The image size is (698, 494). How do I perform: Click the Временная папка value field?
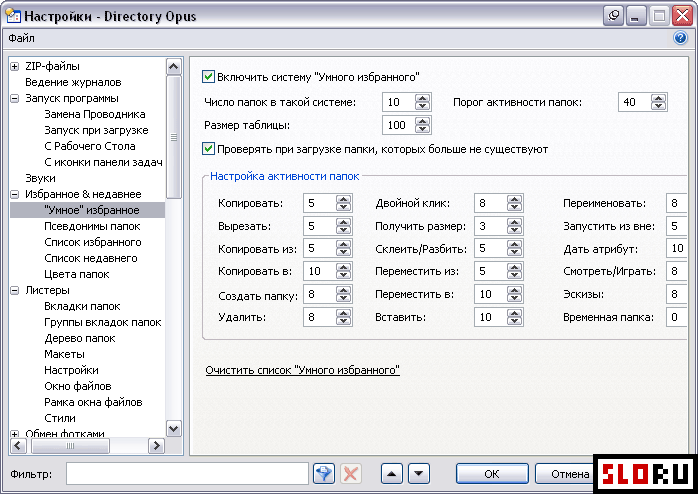(x=677, y=317)
